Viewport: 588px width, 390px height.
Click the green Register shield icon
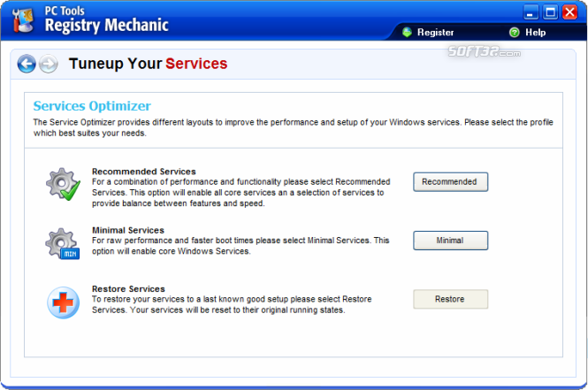[x=407, y=32]
